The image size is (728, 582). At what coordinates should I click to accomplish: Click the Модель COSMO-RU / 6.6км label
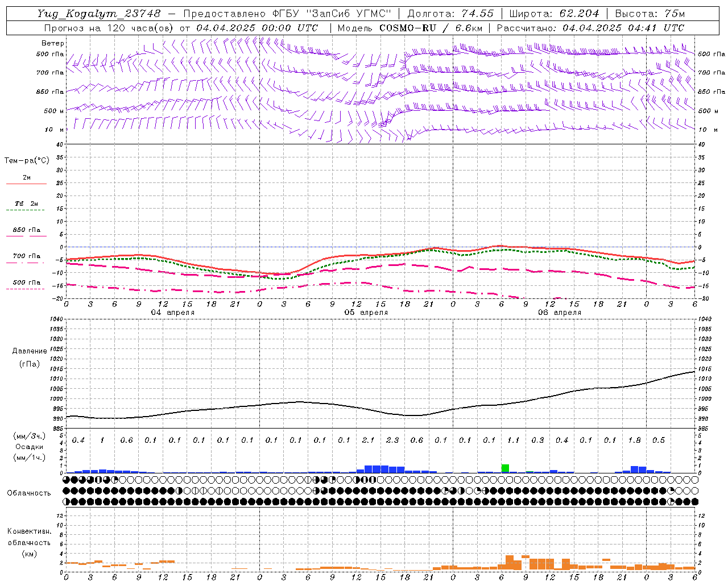click(410, 28)
